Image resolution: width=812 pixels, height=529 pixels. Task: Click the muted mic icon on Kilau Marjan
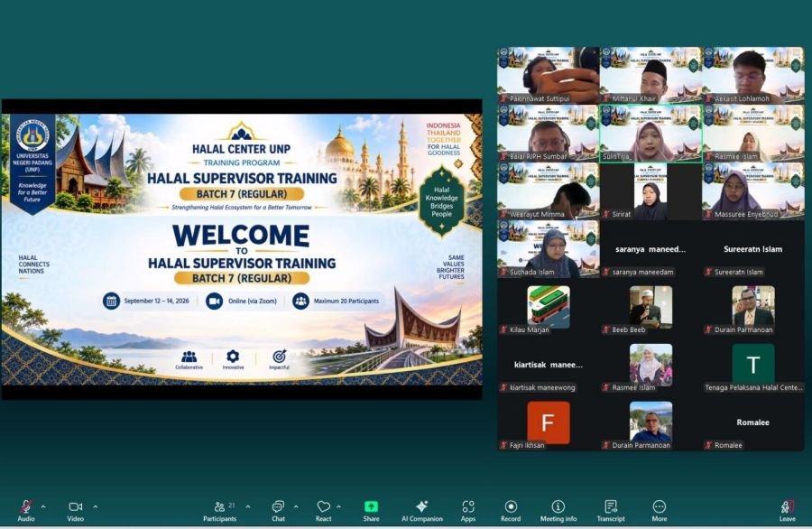tap(503, 329)
